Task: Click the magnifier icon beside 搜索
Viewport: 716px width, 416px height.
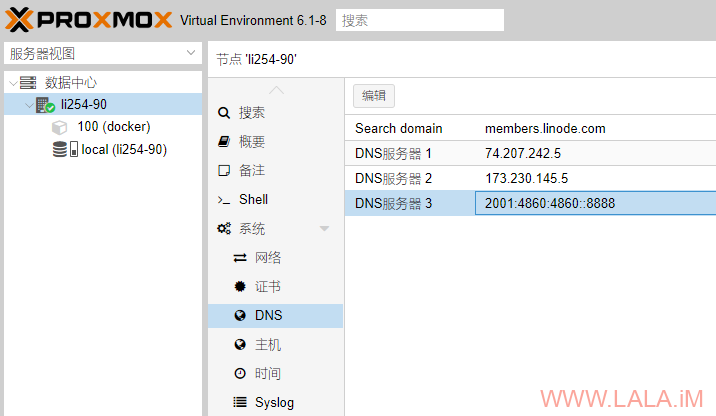Action: coord(224,113)
